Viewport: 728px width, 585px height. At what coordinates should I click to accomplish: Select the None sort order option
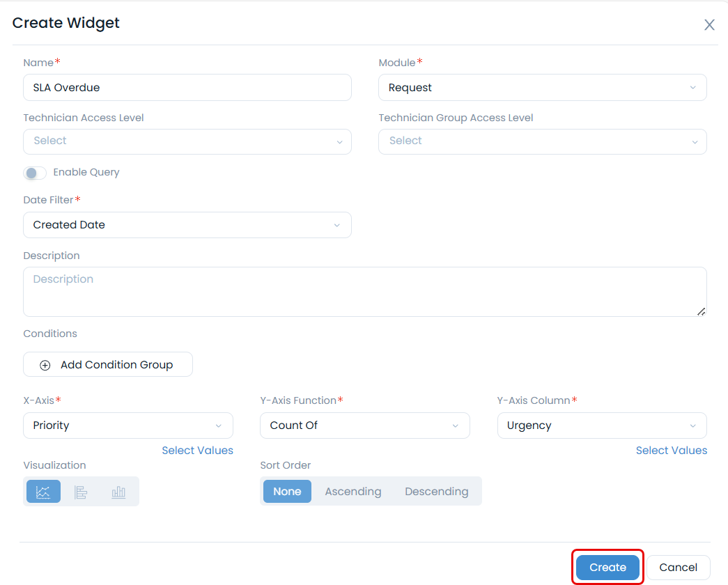287,491
